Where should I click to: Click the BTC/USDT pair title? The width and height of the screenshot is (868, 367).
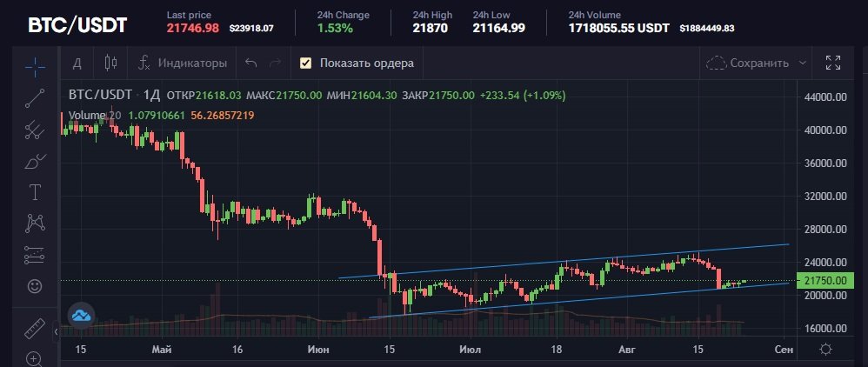click(77, 25)
